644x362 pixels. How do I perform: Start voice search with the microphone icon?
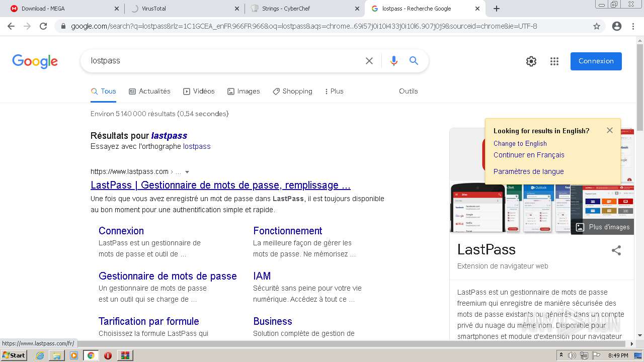pyautogui.click(x=394, y=61)
